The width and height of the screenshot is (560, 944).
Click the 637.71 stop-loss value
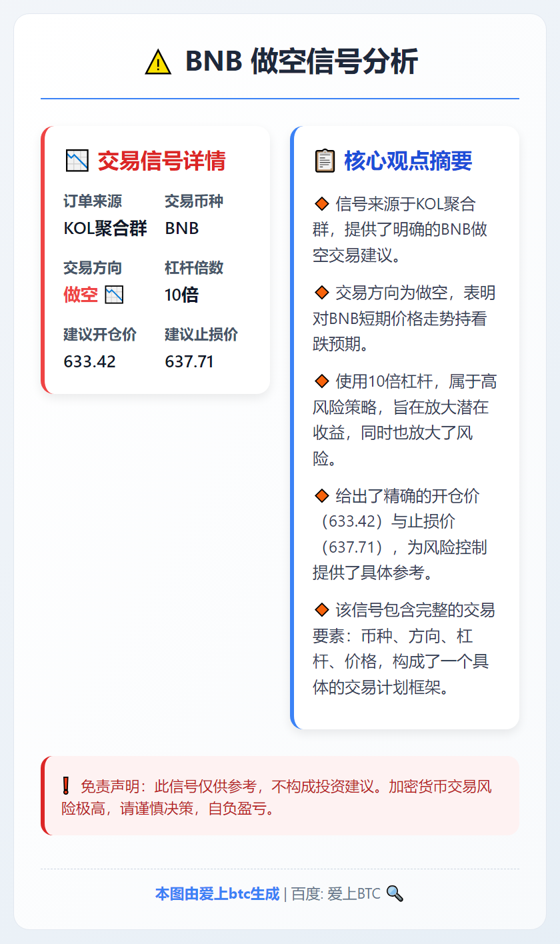pyautogui.click(x=189, y=361)
